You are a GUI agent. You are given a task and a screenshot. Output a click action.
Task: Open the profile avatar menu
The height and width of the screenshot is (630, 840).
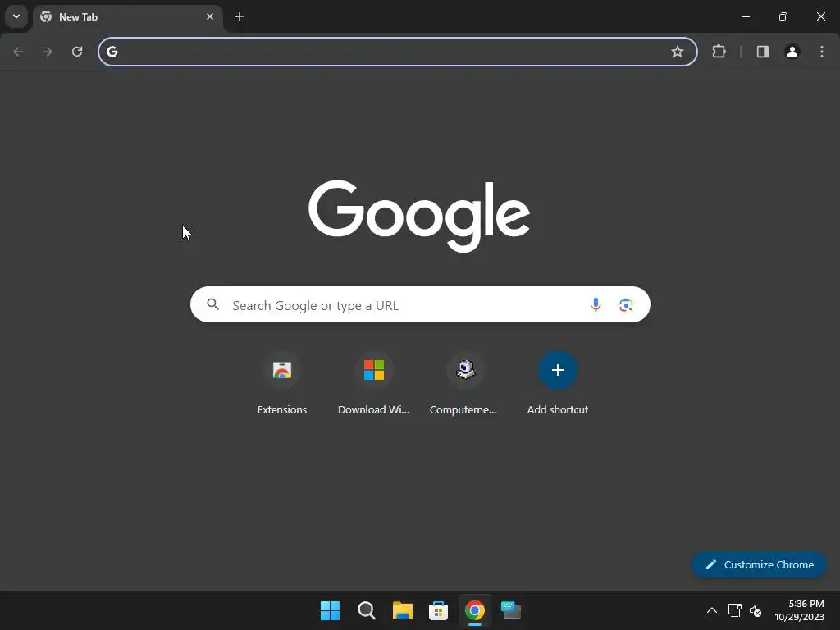tap(792, 52)
